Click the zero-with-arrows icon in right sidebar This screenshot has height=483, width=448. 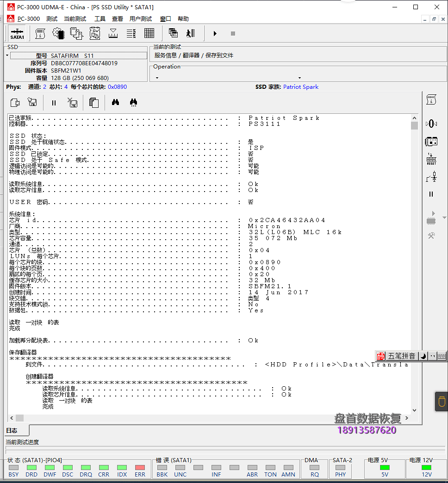click(x=431, y=124)
